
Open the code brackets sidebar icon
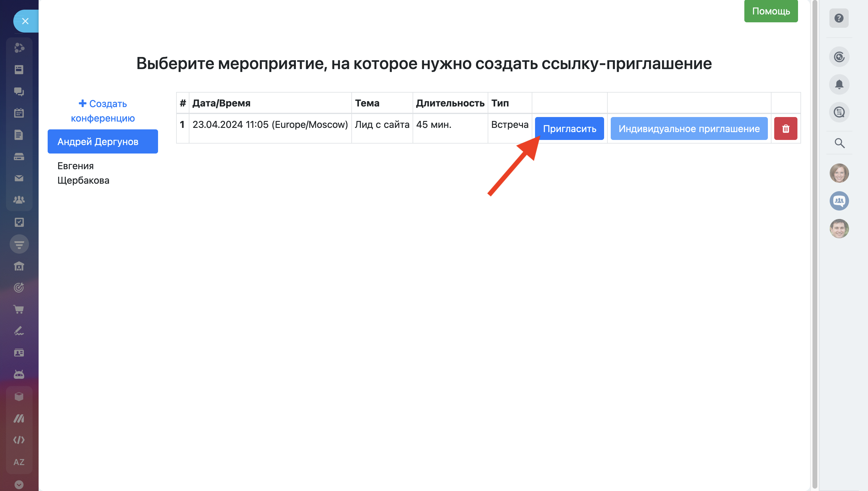[x=19, y=440]
